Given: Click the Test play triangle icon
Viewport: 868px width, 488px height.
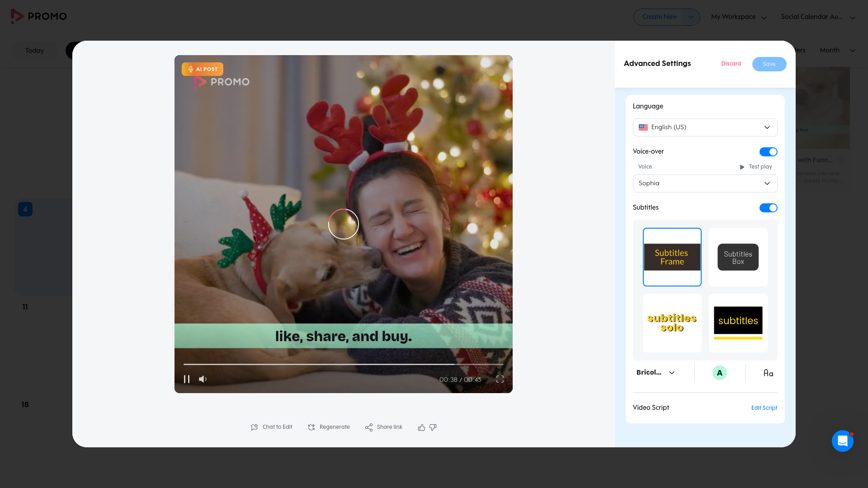Looking at the screenshot, I should pyautogui.click(x=742, y=167).
